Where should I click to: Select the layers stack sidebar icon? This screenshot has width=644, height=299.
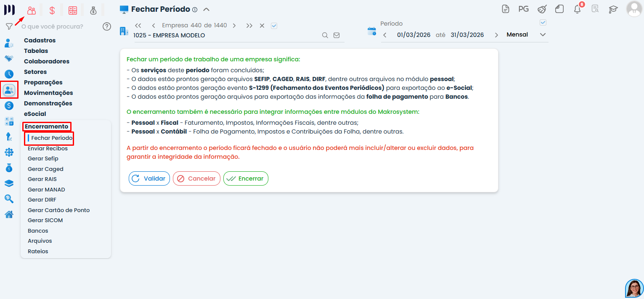tap(9, 184)
